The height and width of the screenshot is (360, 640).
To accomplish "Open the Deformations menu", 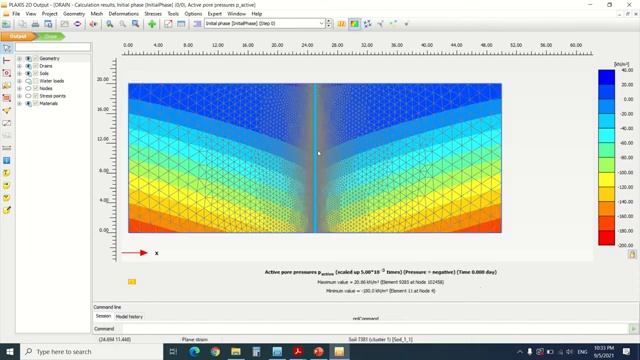I will 124,13.
